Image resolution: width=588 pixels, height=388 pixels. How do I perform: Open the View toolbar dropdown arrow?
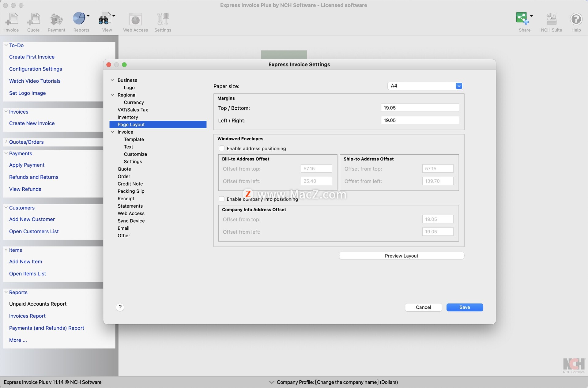pyautogui.click(x=114, y=16)
